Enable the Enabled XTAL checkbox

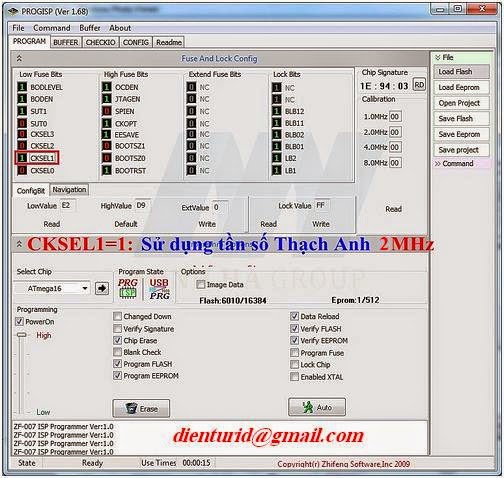[x=294, y=377]
